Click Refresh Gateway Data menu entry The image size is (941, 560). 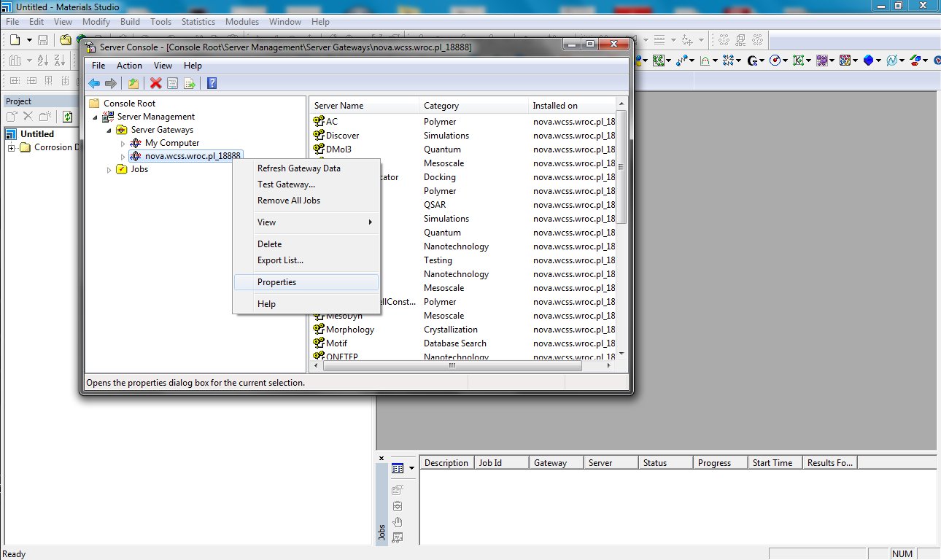point(298,168)
